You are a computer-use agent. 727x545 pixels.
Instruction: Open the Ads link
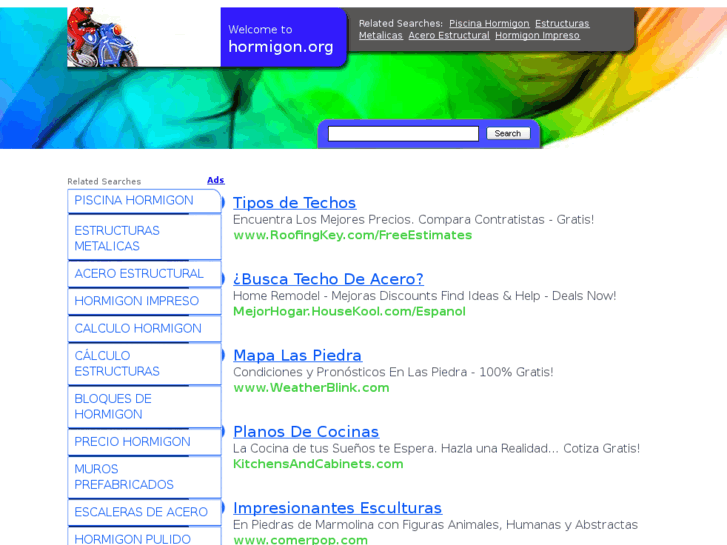216,180
